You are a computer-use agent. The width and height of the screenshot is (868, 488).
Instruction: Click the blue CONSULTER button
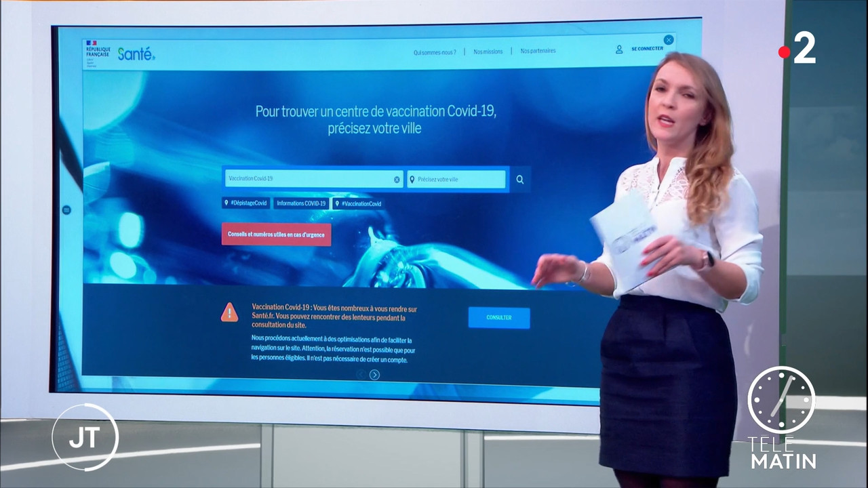point(499,317)
